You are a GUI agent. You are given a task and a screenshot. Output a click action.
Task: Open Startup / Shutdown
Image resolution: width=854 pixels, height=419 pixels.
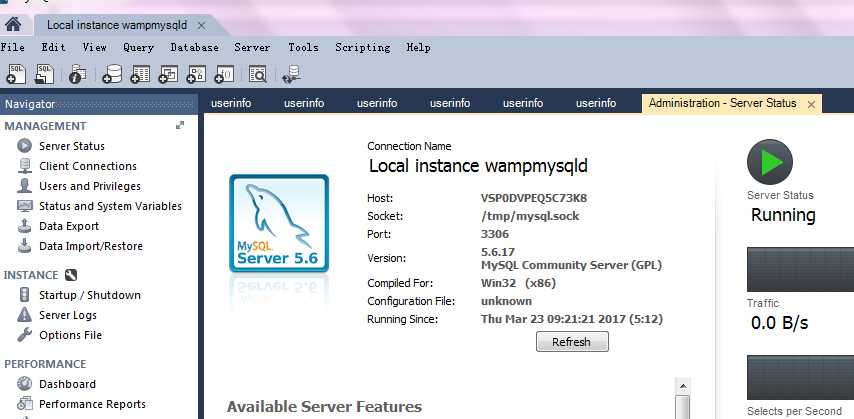click(x=90, y=295)
